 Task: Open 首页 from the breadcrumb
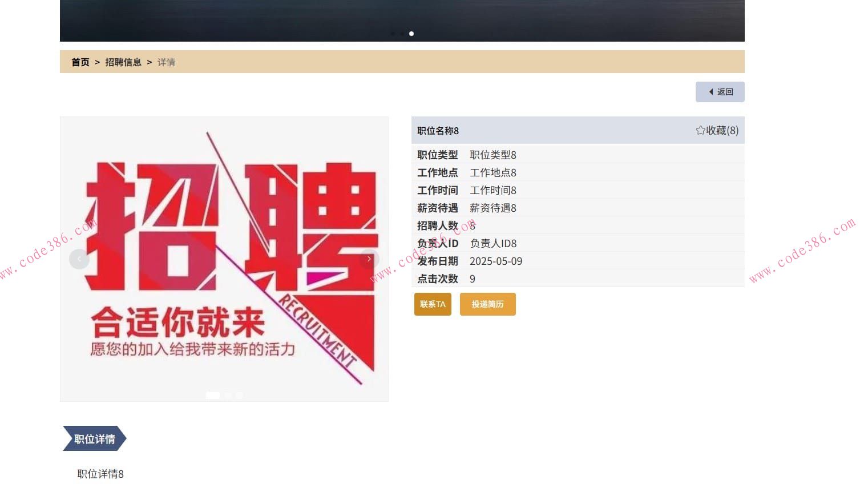80,62
